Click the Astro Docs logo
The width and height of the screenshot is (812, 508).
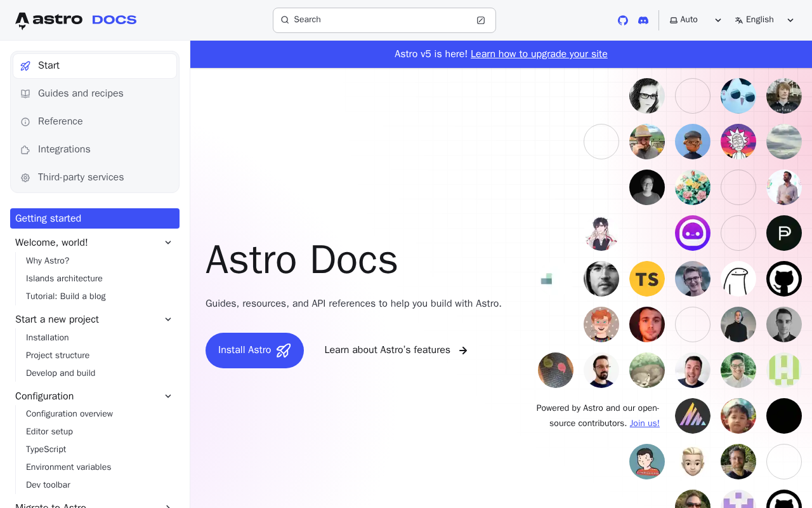point(76,20)
